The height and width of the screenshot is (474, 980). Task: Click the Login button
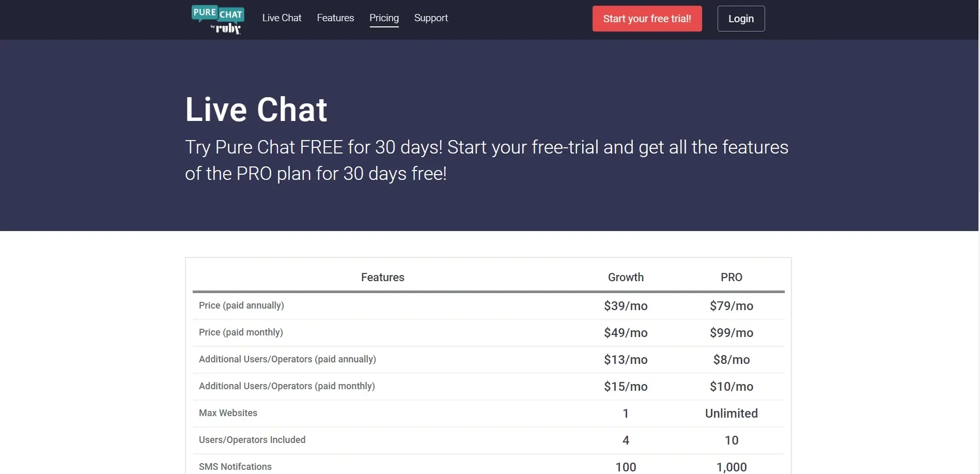coord(741,19)
